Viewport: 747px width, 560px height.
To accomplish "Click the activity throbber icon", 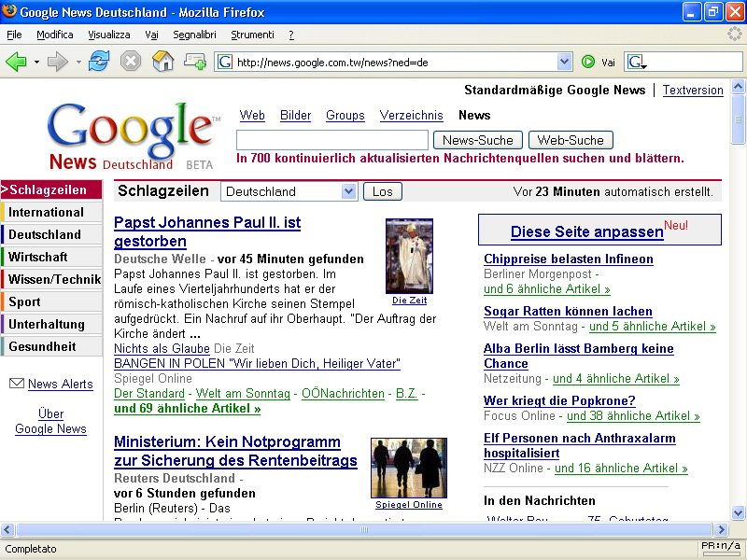I will tap(735, 34).
